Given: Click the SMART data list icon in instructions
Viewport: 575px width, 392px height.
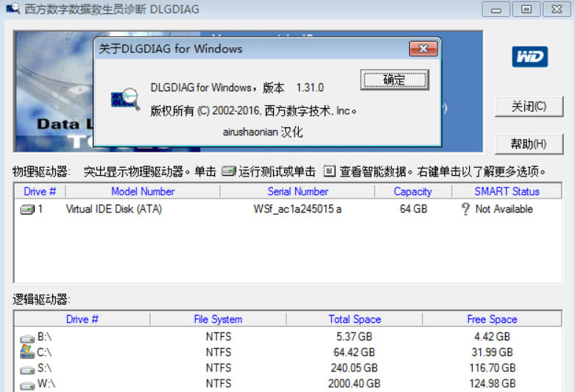Looking at the screenshot, I should point(329,171).
